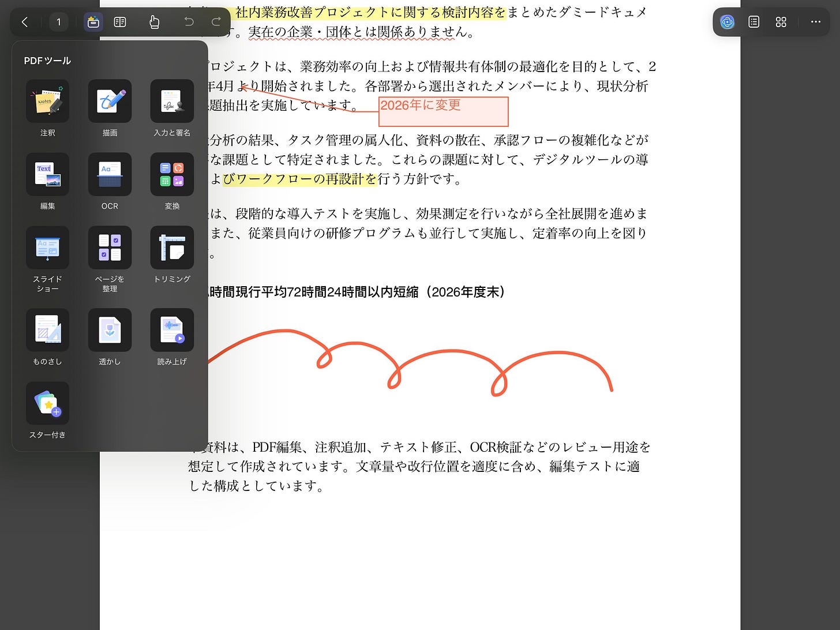Open ページを整理 (organize pages)
This screenshot has width=840, height=630.
click(x=110, y=247)
